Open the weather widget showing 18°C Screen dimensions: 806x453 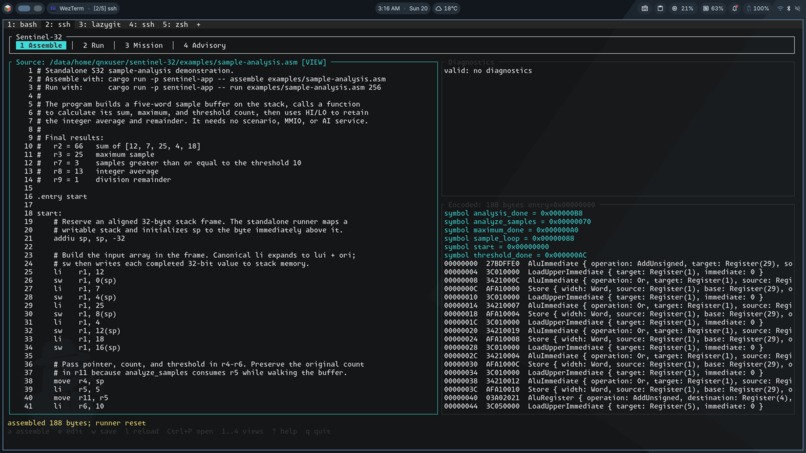[446, 8]
